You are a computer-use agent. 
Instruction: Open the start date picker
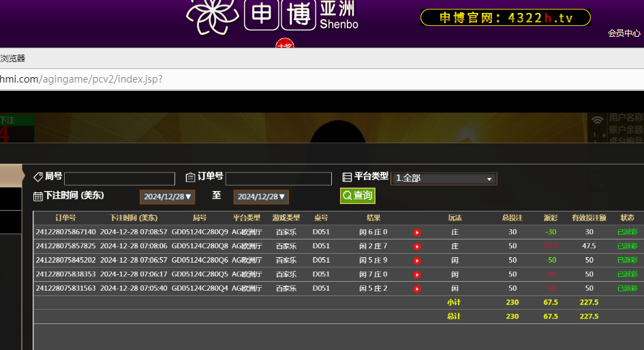(x=168, y=197)
